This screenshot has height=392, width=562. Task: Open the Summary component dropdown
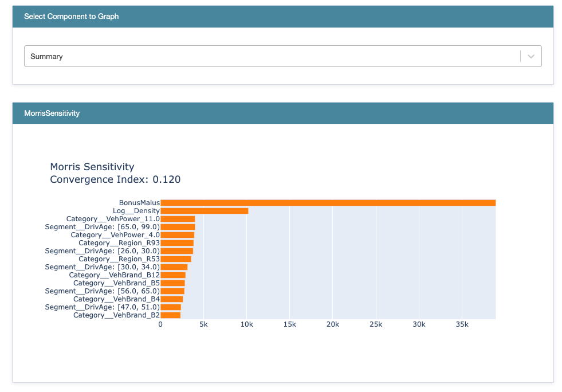tap(283, 56)
